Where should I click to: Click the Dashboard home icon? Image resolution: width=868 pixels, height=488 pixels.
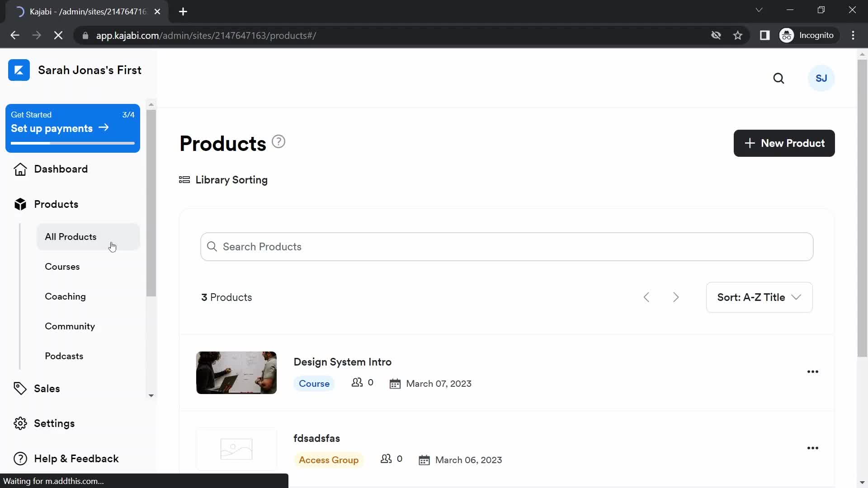(x=20, y=169)
